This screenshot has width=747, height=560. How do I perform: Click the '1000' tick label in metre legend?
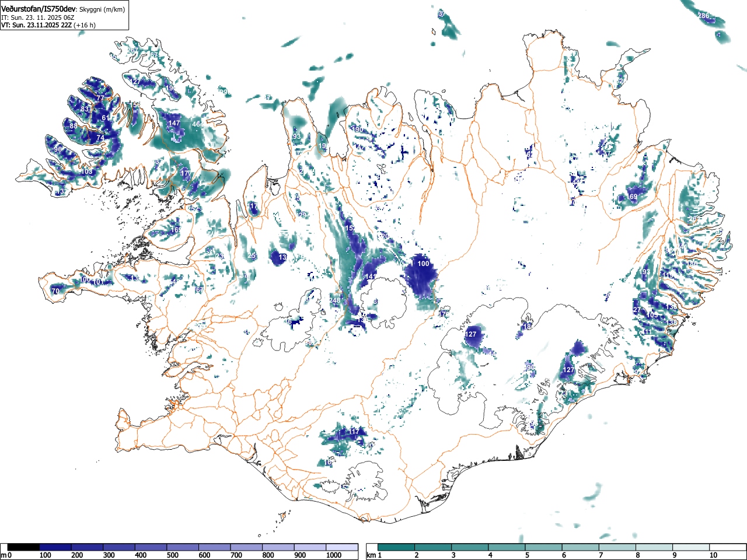[334, 555]
